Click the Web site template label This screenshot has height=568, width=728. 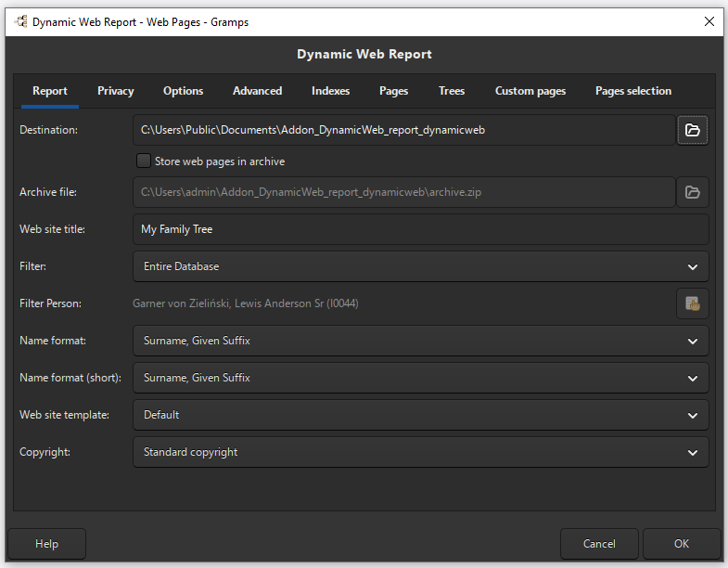[x=64, y=415]
